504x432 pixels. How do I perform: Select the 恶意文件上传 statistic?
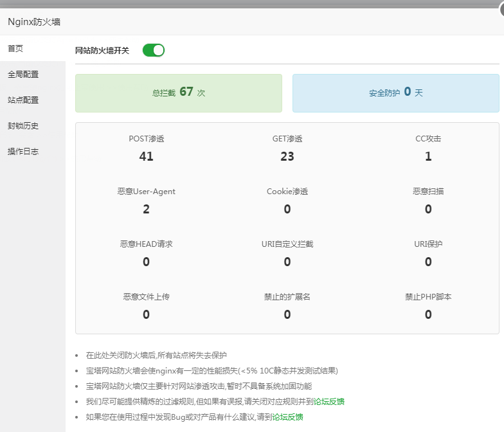(x=146, y=306)
